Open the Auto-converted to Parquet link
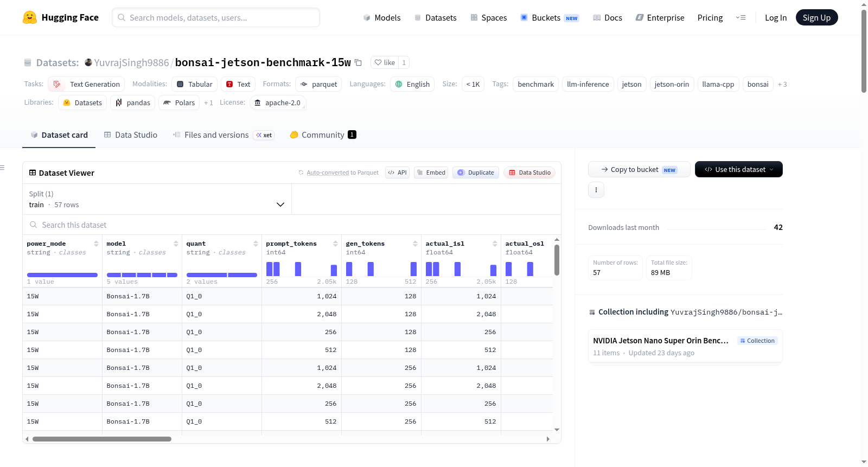The height and width of the screenshot is (467, 868). (342, 172)
